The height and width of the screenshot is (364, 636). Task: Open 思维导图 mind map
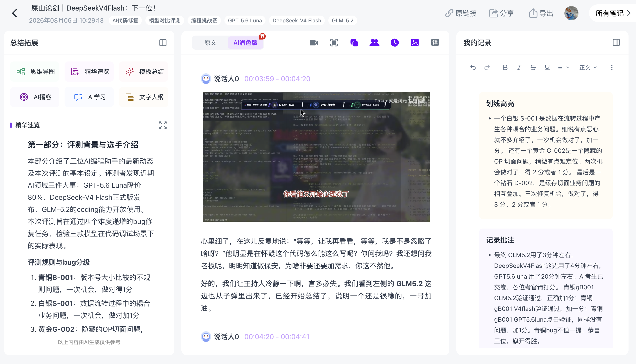[x=35, y=72]
